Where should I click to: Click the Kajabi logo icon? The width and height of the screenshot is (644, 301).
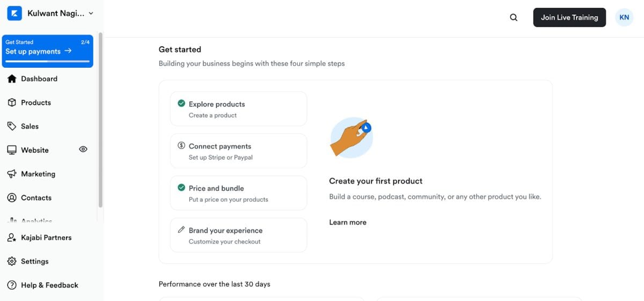pyautogui.click(x=14, y=14)
